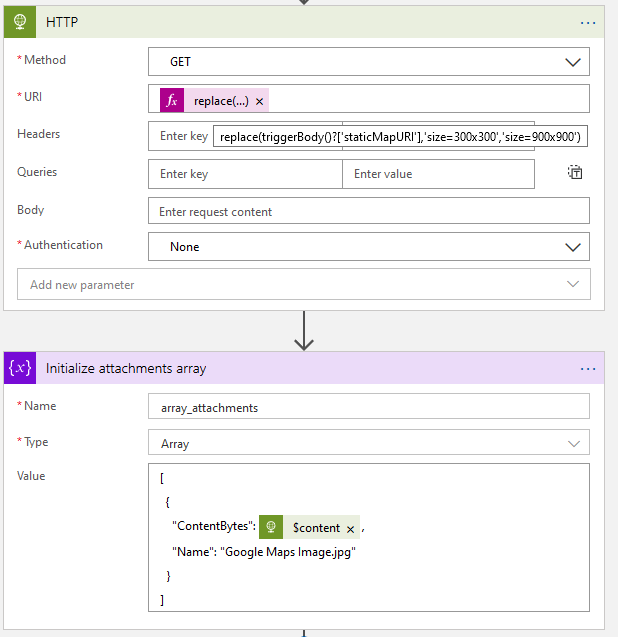Open Initialize attachments array ellipsis menu
The height and width of the screenshot is (637, 618).
point(587,368)
